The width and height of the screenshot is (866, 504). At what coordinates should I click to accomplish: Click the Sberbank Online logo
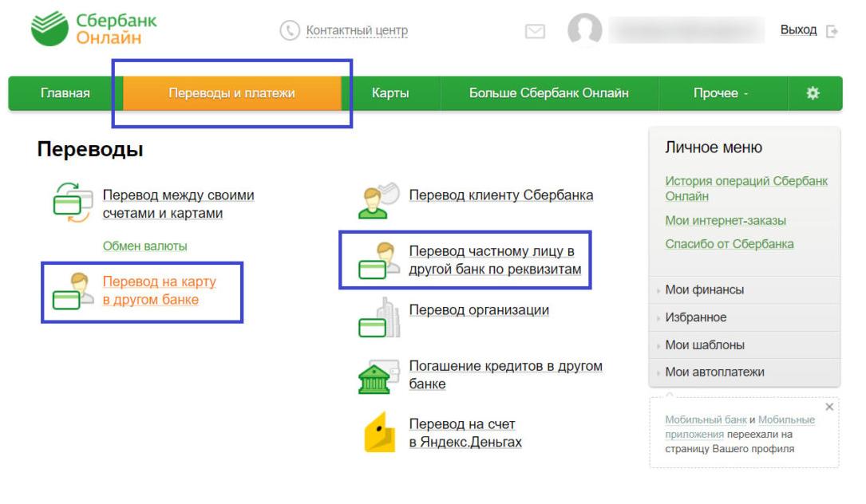coord(93,29)
